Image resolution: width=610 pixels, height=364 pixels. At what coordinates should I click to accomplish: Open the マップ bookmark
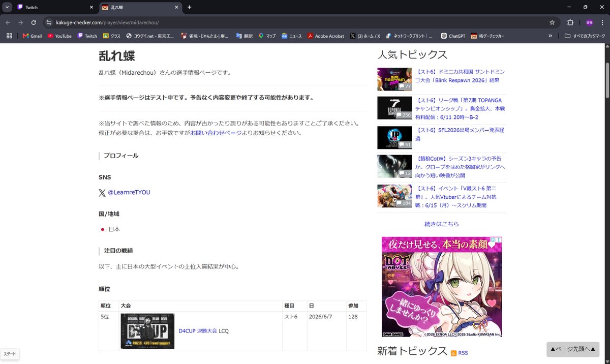(x=267, y=36)
